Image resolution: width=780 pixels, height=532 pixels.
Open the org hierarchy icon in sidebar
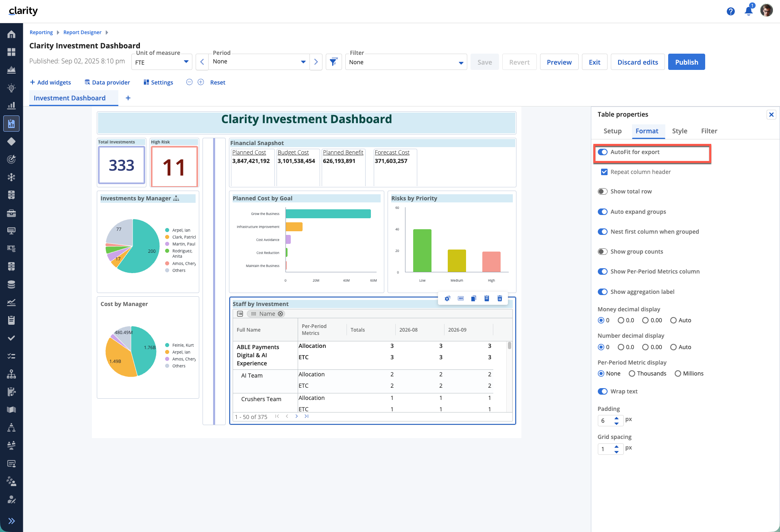click(11, 374)
